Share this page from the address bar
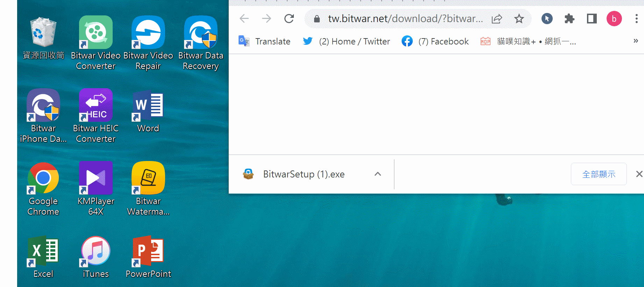The image size is (644, 287). 497,19
